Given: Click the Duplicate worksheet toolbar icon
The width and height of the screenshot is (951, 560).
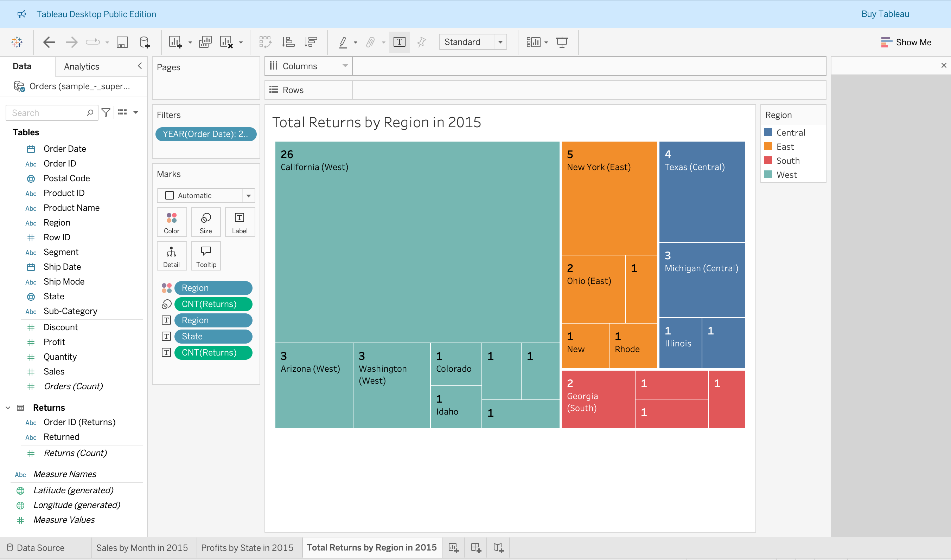Looking at the screenshot, I should (205, 42).
